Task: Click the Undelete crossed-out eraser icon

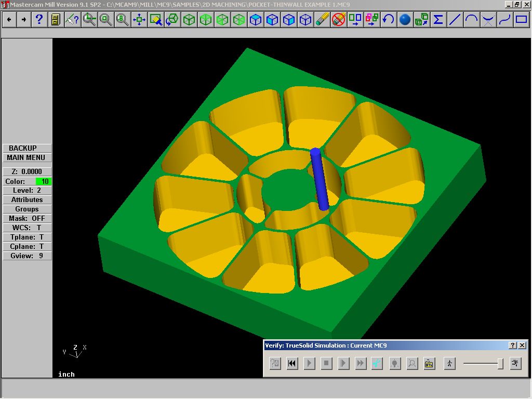Action: coord(339,20)
